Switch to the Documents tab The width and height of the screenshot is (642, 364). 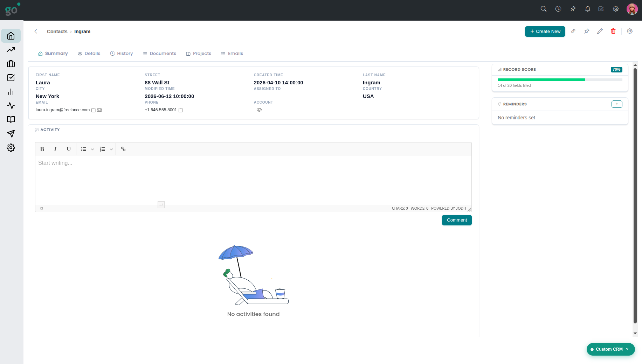(159, 54)
